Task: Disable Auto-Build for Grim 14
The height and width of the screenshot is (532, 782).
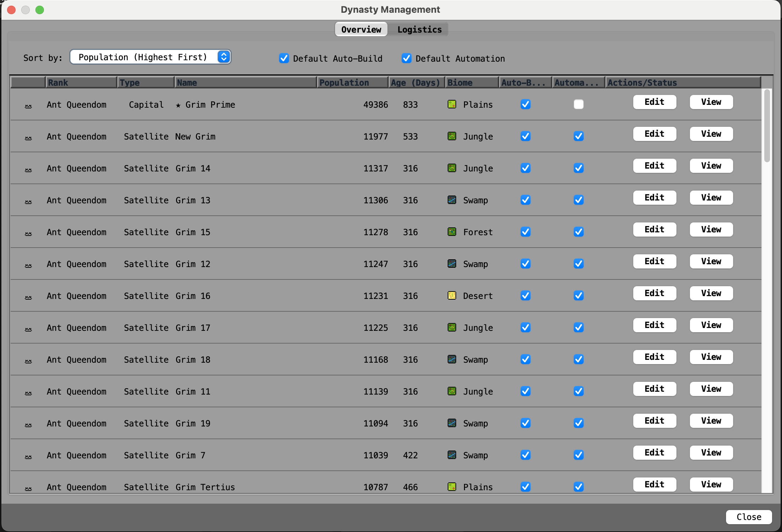Action: 525,168
